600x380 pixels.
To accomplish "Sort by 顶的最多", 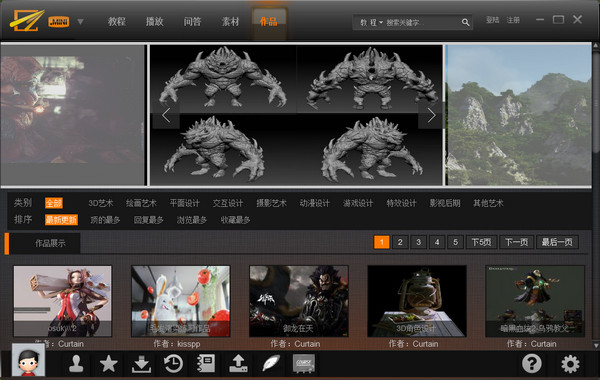I will [x=105, y=220].
